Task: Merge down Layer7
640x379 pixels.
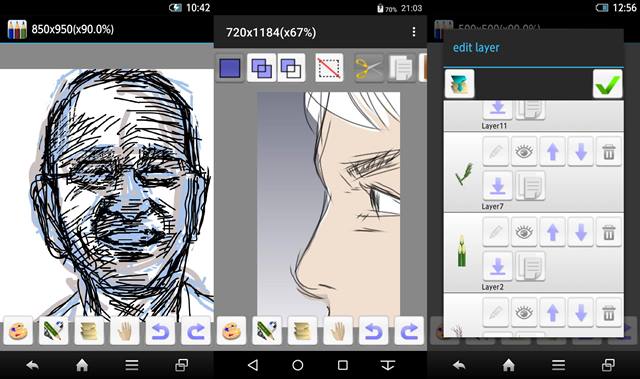Action: point(498,186)
